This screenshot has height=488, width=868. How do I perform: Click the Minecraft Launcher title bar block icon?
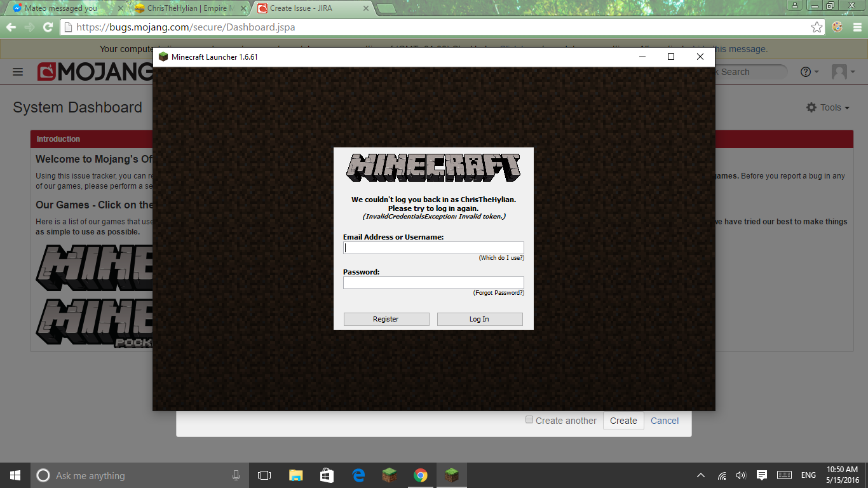pos(163,57)
